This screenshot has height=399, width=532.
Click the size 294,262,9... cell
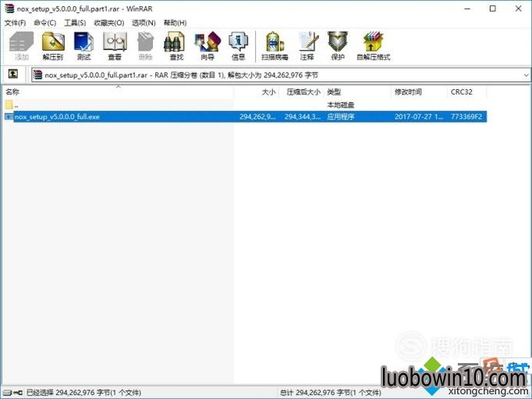pos(257,117)
